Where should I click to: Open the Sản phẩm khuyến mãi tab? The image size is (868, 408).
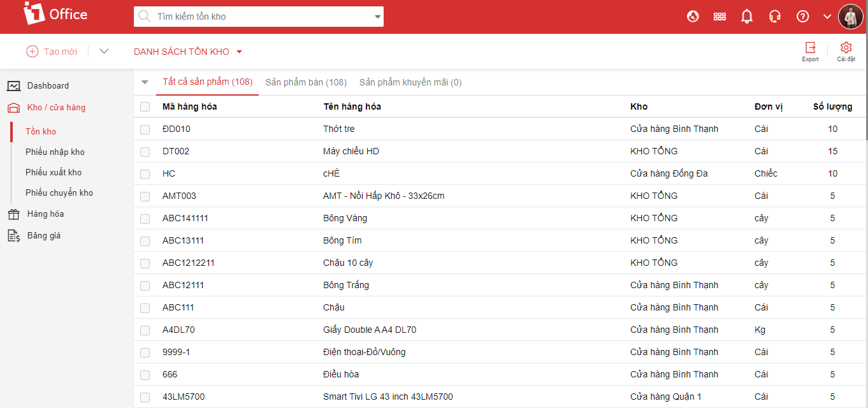pos(410,82)
